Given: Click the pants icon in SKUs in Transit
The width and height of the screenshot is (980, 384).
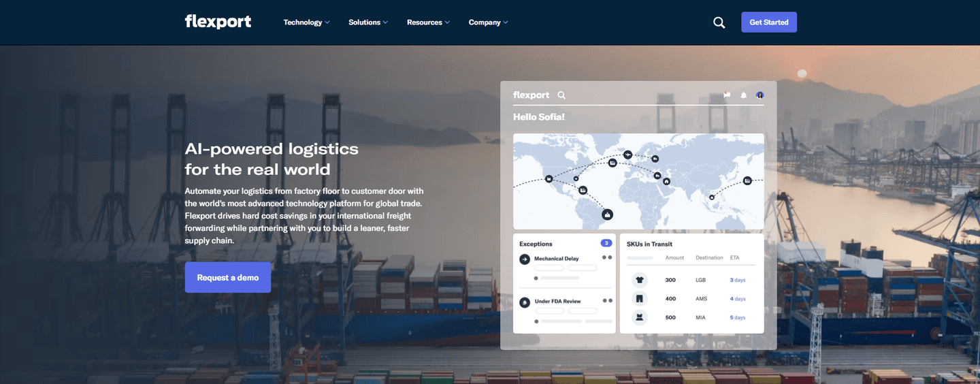Looking at the screenshot, I should click(x=639, y=298).
